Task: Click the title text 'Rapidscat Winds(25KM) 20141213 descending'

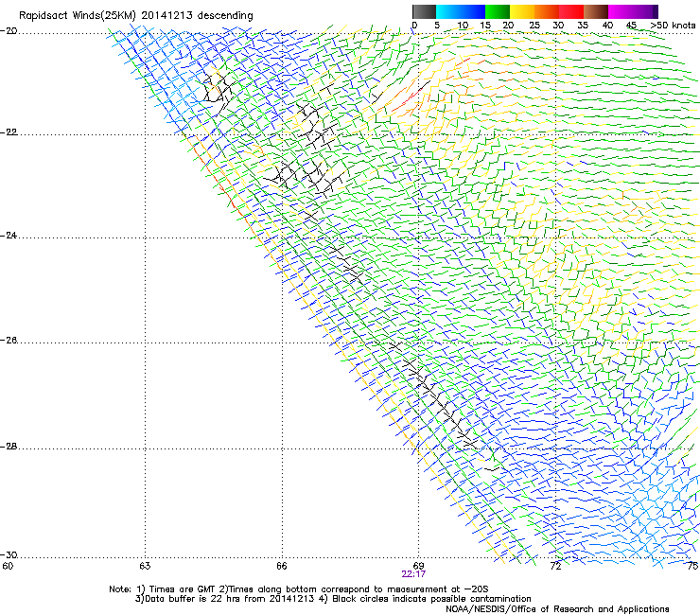Action: (x=135, y=16)
